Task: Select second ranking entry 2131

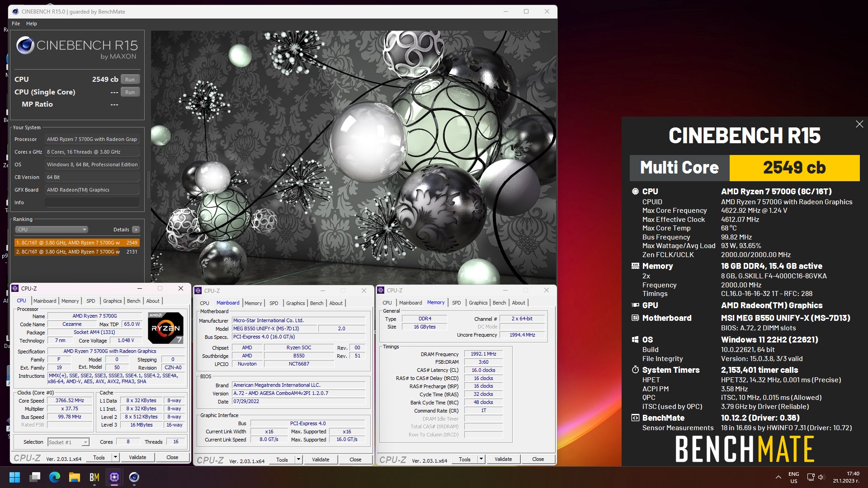Action: click(77, 252)
